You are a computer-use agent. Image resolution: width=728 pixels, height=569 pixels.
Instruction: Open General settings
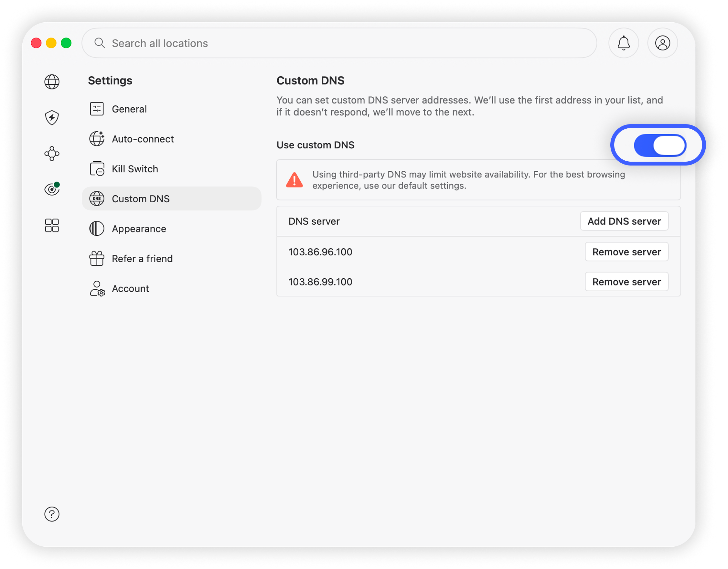click(x=172, y=109)
